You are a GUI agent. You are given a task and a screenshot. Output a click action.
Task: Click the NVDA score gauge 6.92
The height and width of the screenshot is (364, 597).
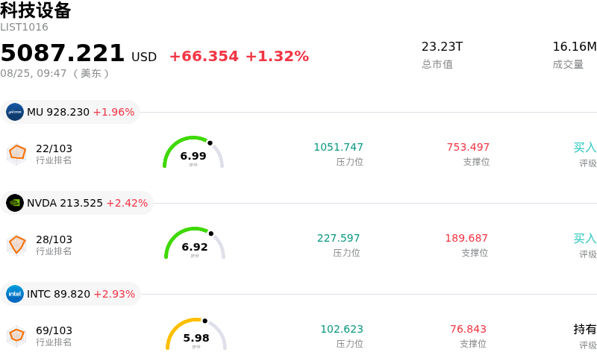click(x=195, y=243)
